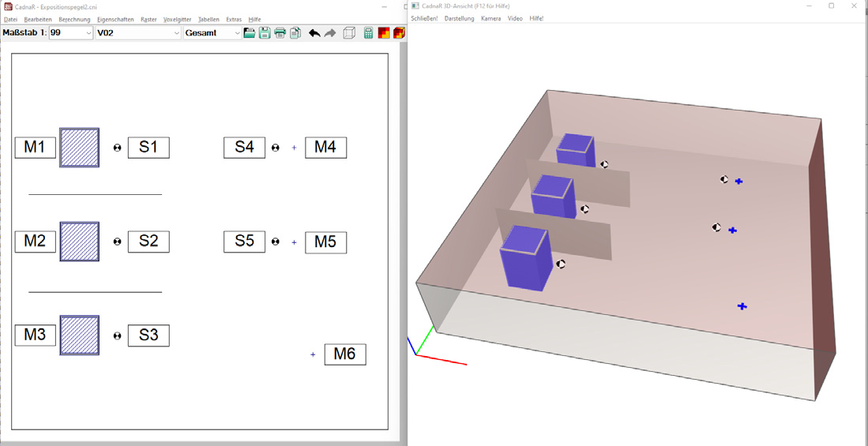868x446 pixels.
Task: Click the rear blue machine cube in 3D view
Action: pos(576,151)
